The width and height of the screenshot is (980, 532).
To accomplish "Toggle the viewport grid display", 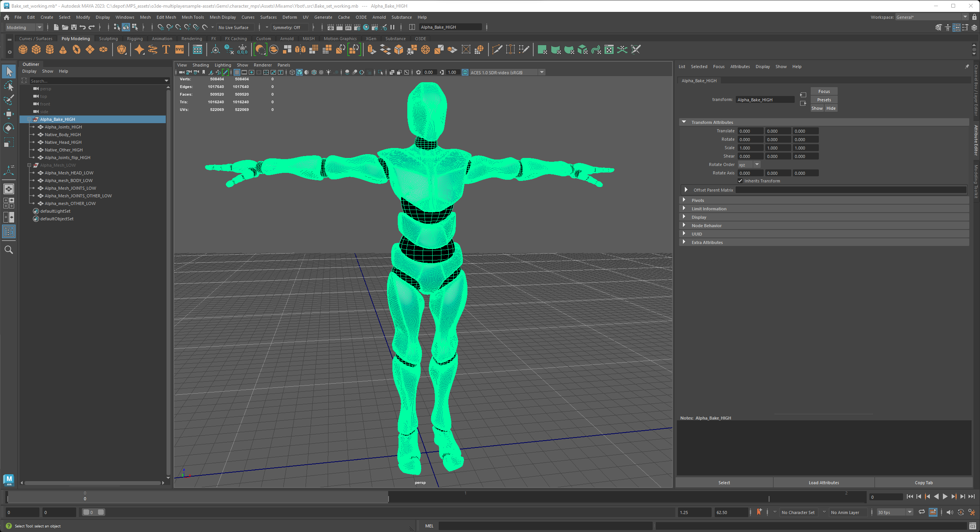I will click(x=237, y=72).
